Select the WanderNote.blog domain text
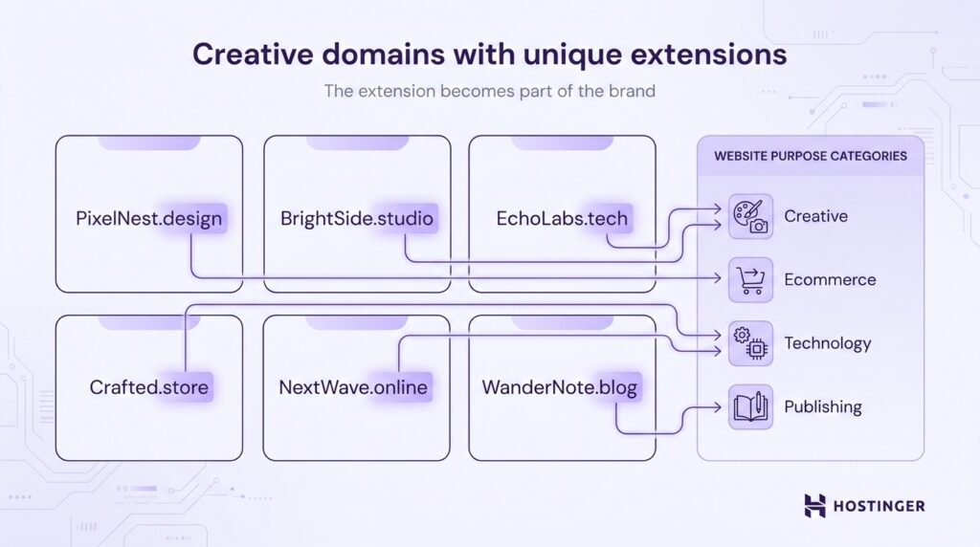980x547 pixels. [559, 387]
